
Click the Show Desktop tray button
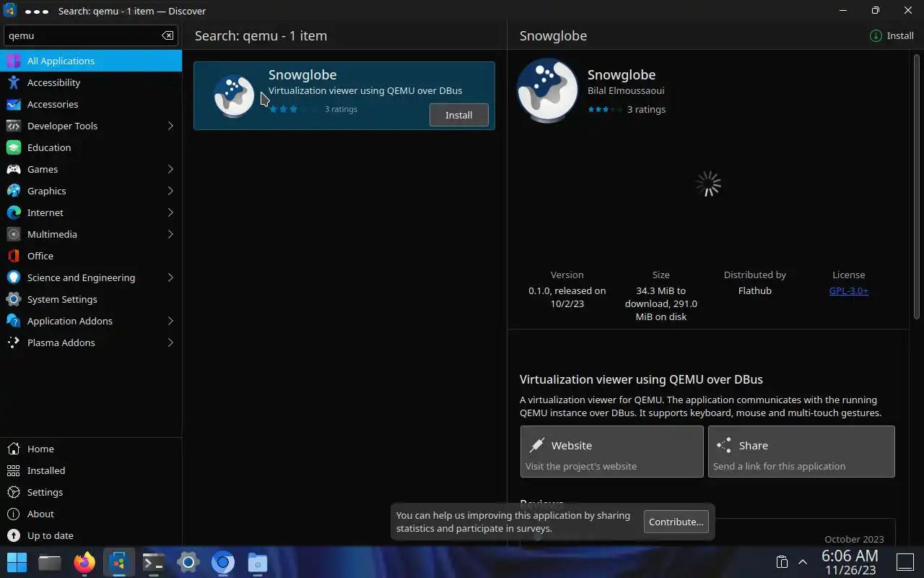coord(905,562)
